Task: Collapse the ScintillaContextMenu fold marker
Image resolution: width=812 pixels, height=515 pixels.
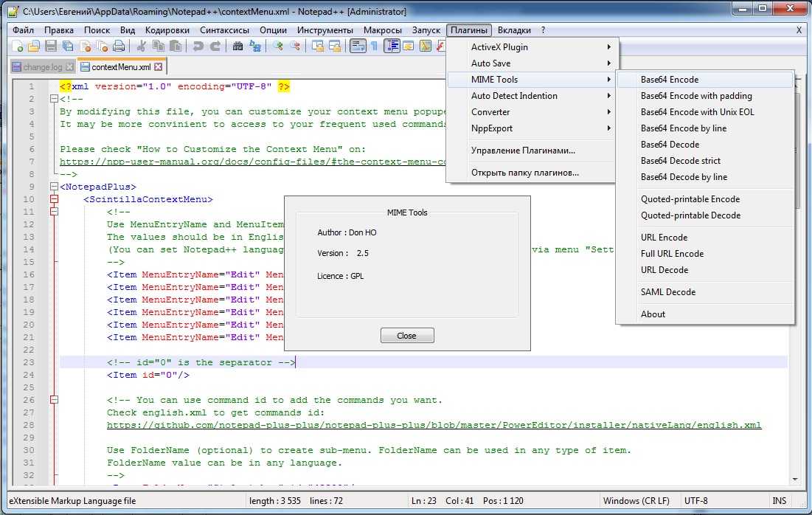Action: [x=53, y=199]
